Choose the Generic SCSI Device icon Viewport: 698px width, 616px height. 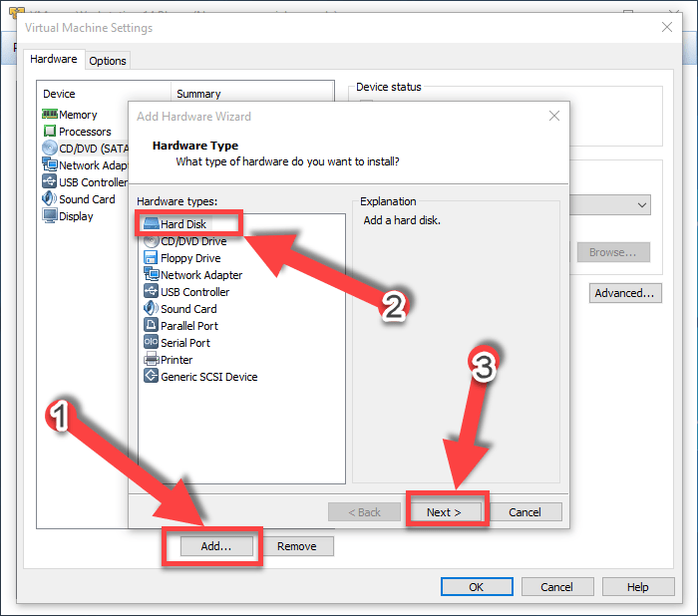click(151, 377)
